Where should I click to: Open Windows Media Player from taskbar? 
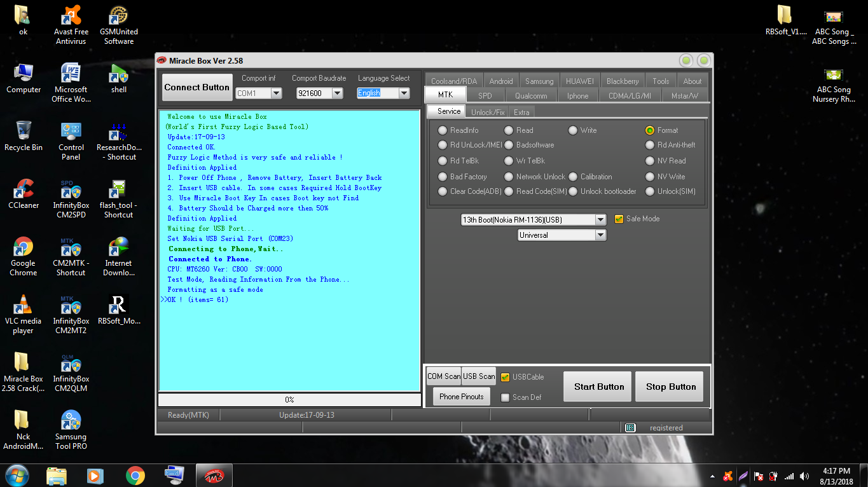[95, 476]
